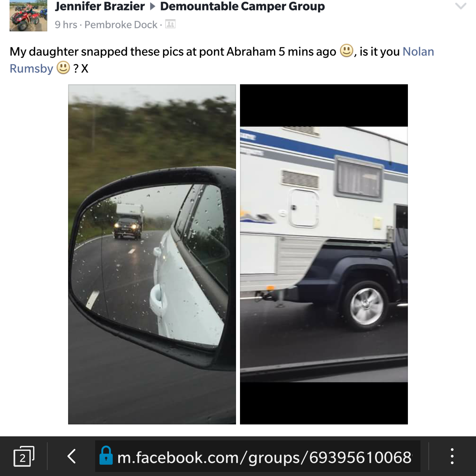Expand the post options chevron
The width and height of the screenshot is (476, 476).
(461, 6)
